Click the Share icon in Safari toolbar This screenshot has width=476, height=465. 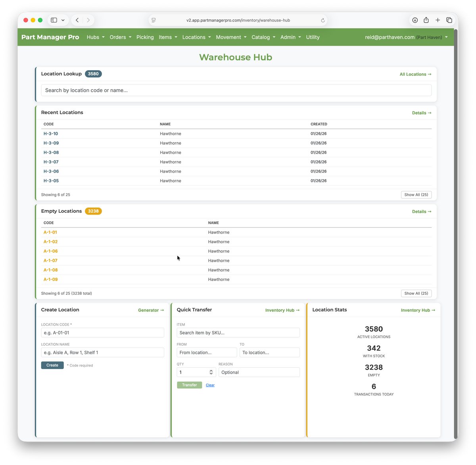(x=426, y=20)
